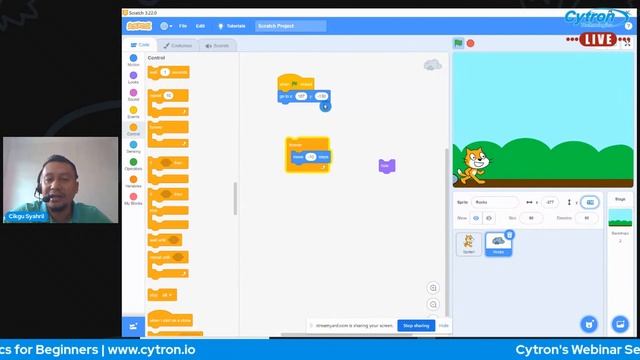The image size is (640, 360).
Task: Open the language globe menu
Action: [166, 26]
